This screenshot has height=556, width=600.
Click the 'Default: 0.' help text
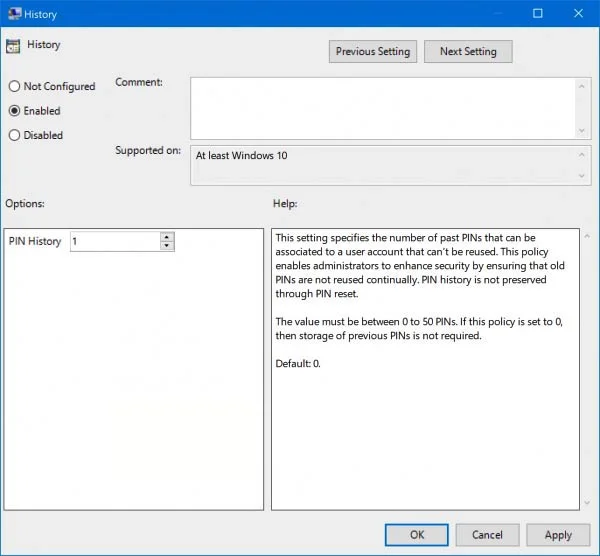pos(298,364)
